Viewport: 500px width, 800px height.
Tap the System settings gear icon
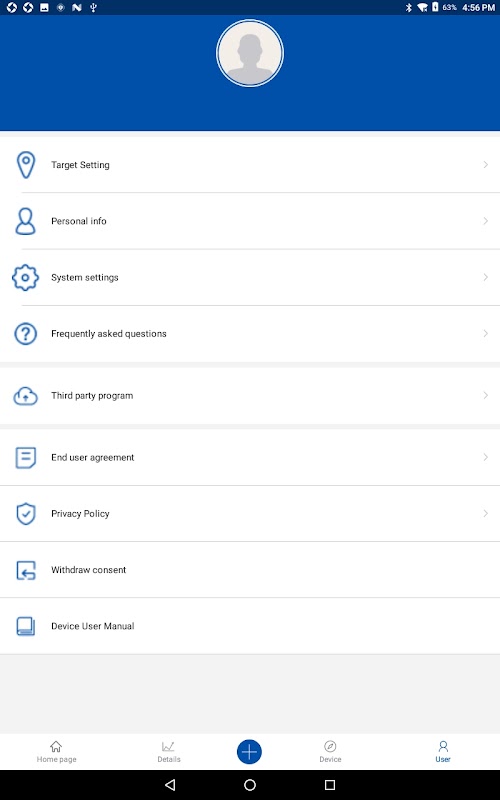[26, 278]
